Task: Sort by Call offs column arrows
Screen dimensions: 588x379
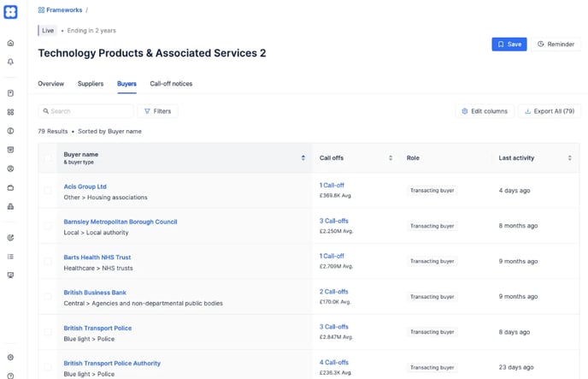Action: pyautogui.click(x=391, y=158)
